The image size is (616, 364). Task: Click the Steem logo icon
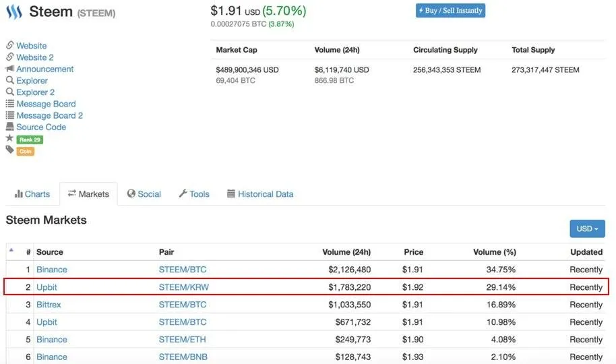14,11
